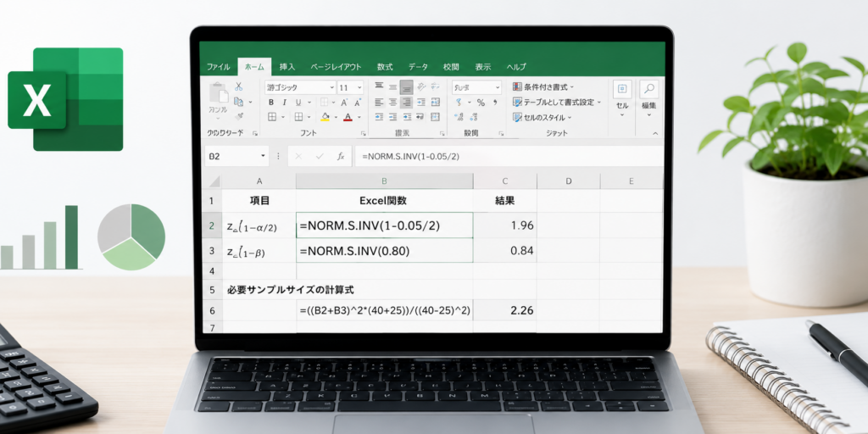
Task: Click the Decrease Decimal icon
Action: (473, 117)
